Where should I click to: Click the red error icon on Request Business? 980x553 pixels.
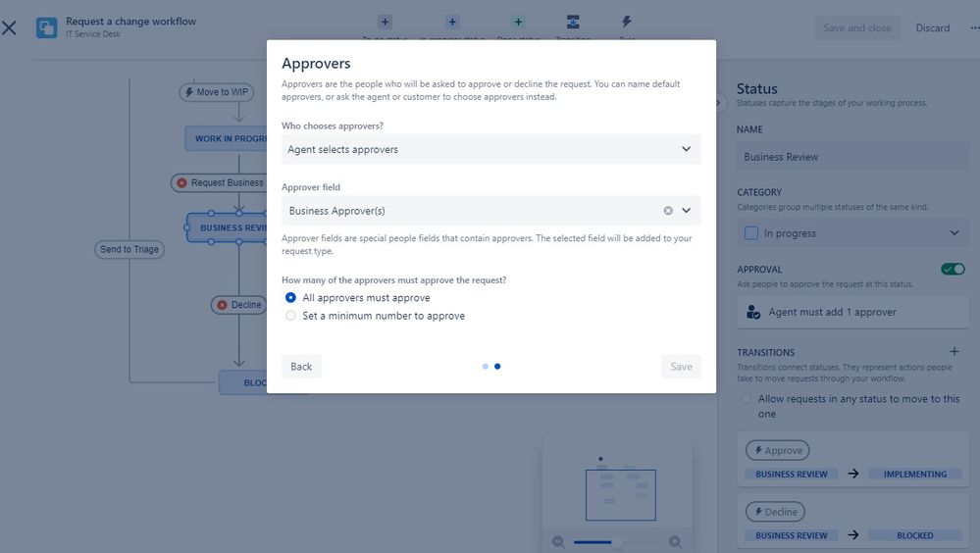point(181,183)
